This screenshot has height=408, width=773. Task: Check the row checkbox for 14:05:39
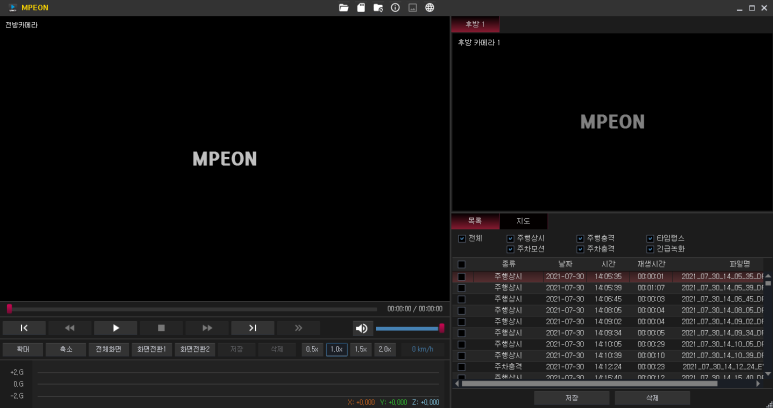pos(461,288)
